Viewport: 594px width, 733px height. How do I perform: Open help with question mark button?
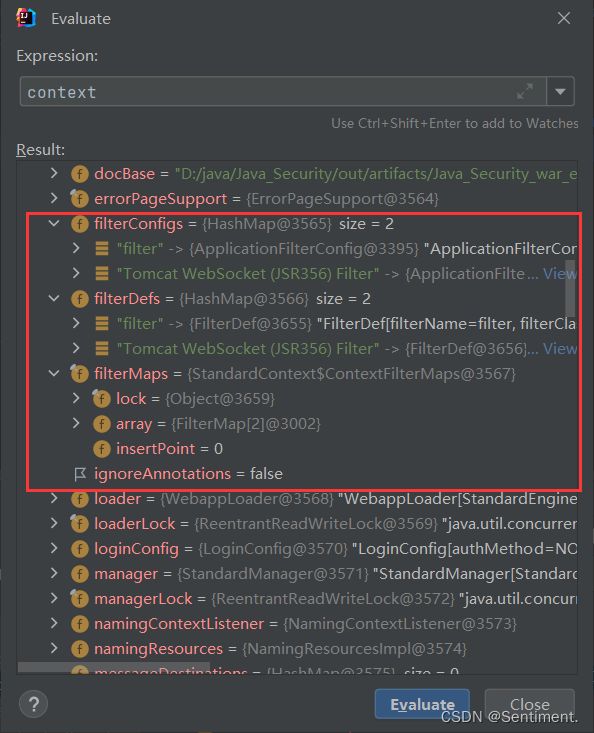point(33,704)
